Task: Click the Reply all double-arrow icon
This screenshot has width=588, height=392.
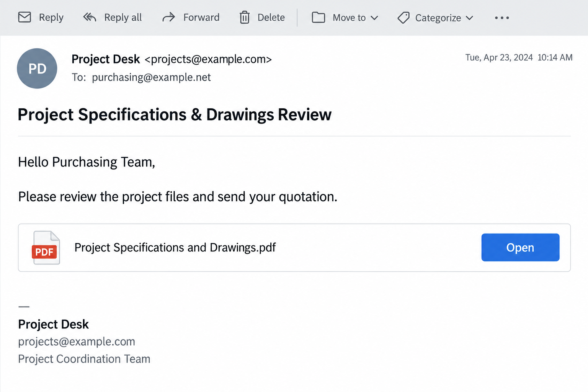Action: click(x=90, y=17)
